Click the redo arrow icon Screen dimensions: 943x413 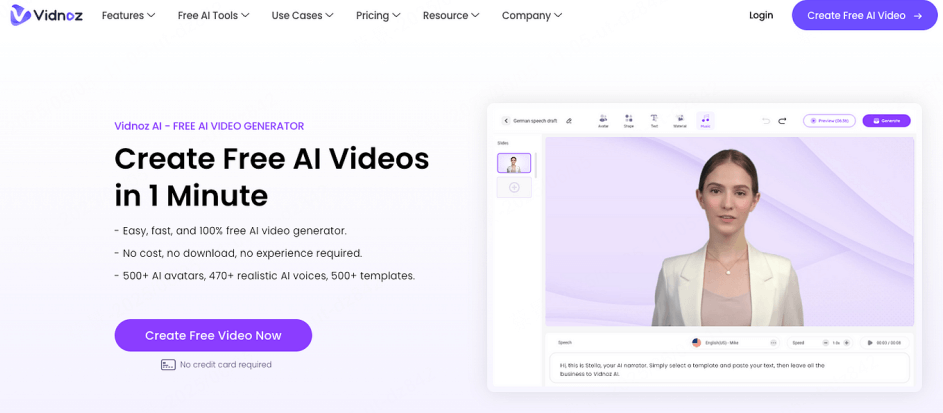(782, 121)
